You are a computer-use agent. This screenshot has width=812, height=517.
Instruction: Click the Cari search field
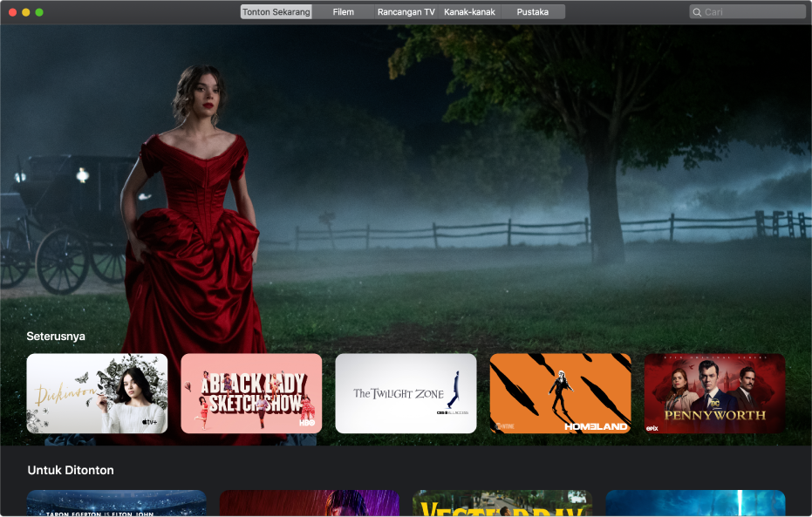747,12
